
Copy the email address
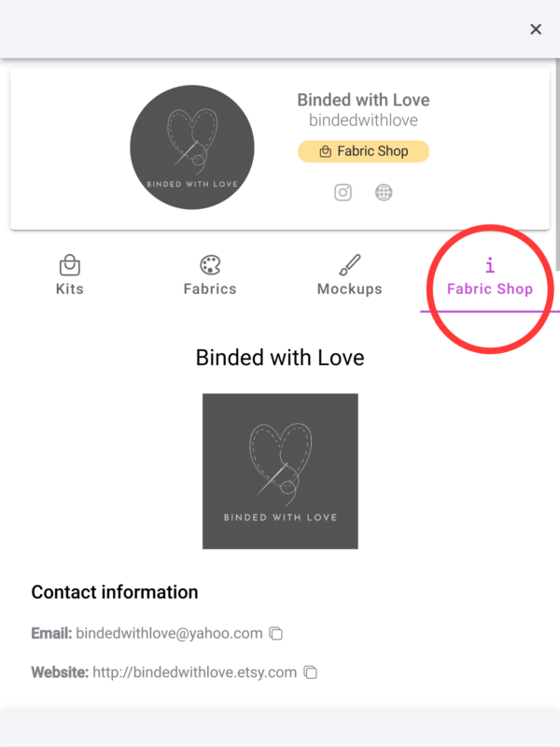click(276, 633)
